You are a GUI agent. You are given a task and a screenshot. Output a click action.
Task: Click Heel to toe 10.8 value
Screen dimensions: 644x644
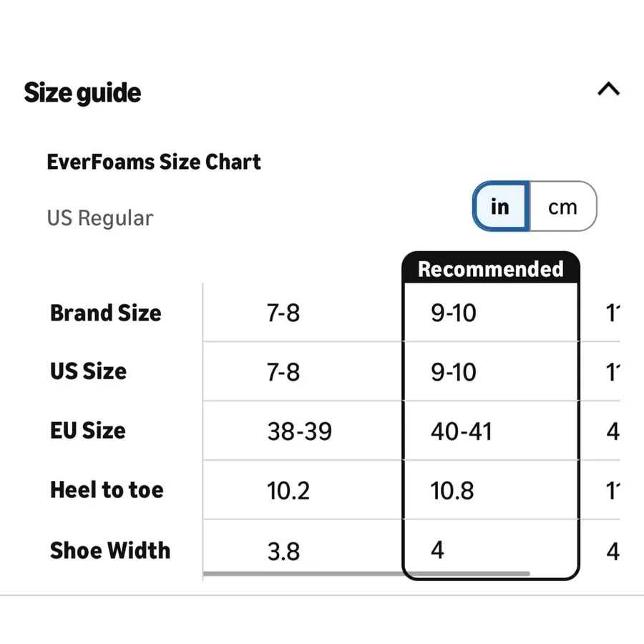pos(452,490)
